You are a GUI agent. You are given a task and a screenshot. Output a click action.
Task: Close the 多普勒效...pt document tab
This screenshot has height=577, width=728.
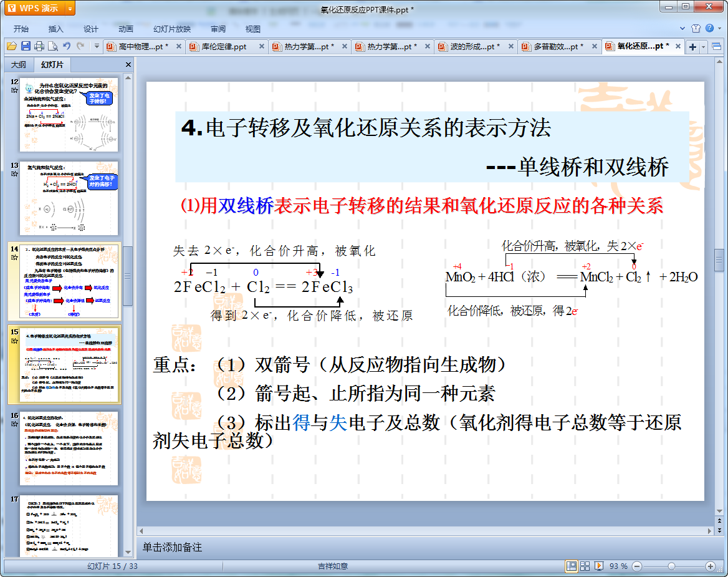(x=594, y=46)
